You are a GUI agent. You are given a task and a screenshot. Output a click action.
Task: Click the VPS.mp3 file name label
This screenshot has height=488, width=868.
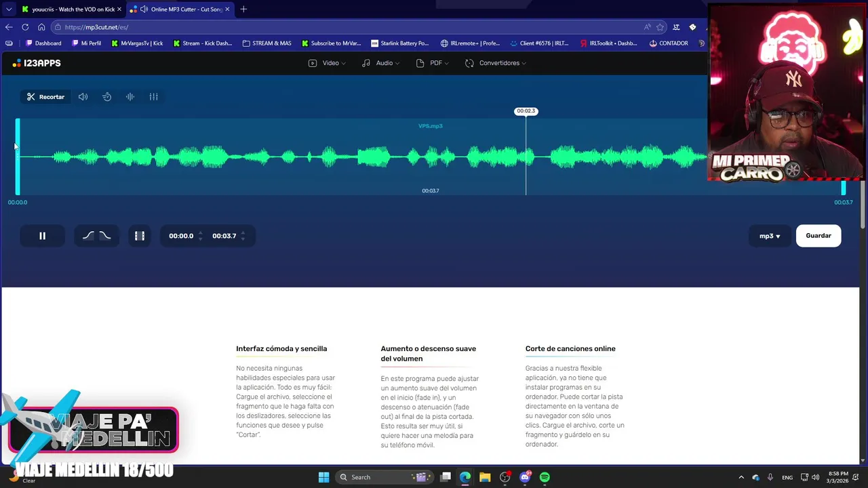coord(431,126)
